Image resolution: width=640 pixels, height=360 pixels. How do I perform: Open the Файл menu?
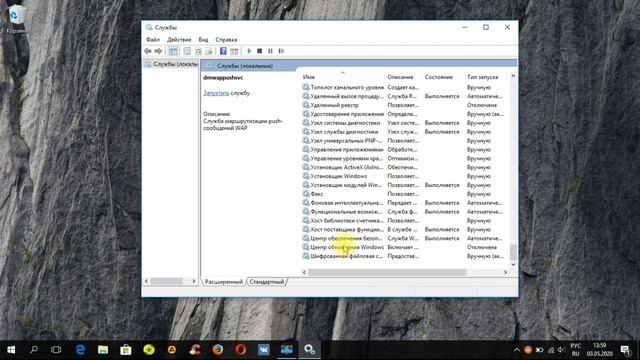153,40
